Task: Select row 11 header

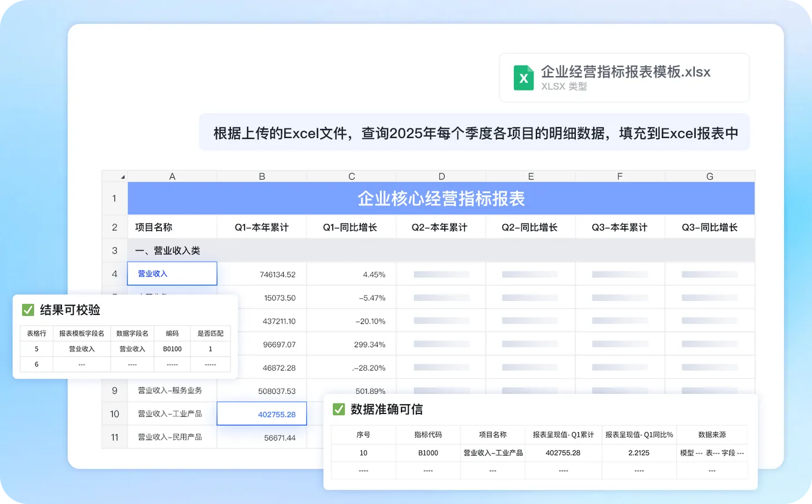Action: pos(114,437)
